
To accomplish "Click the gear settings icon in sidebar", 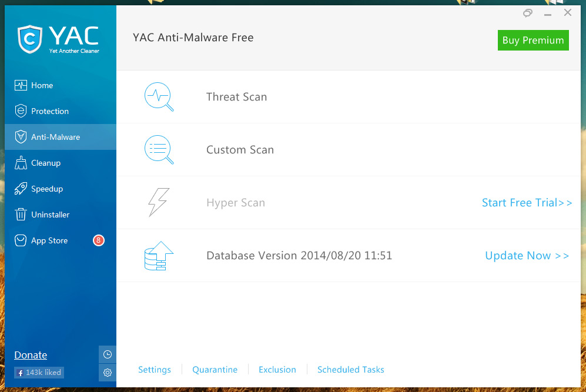I will click(107, 373).
